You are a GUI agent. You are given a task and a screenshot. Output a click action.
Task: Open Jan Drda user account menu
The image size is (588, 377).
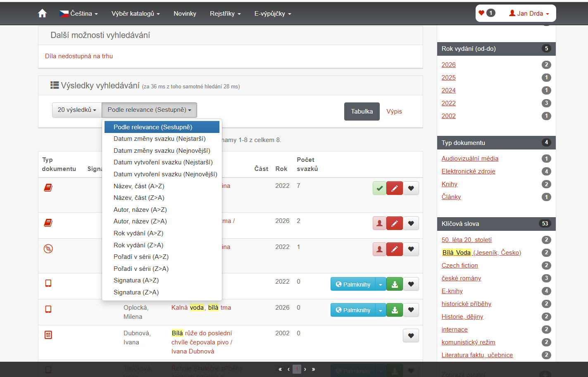pyautogui.click(x=529, y=13)
